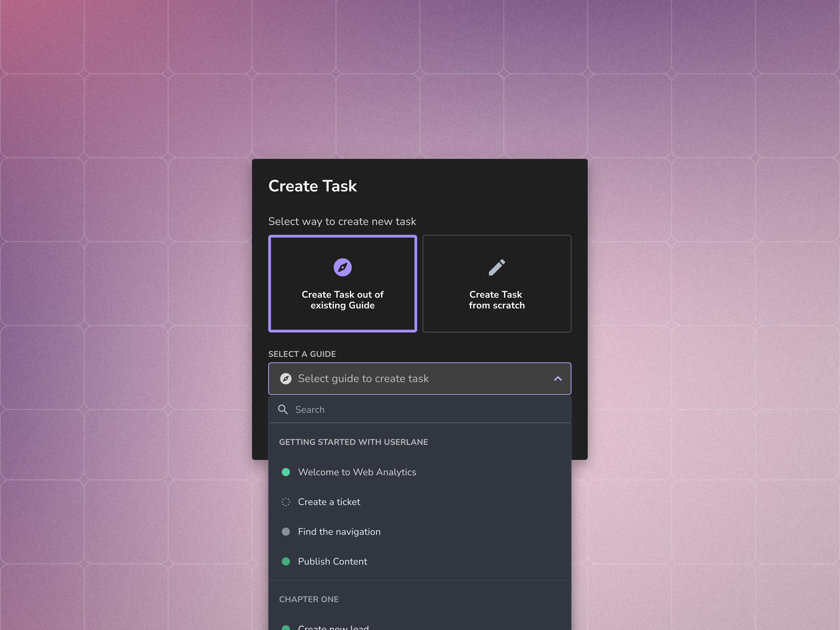The image size is (840, 630).
Task: Click green status dot beside Publish Content
Action: [x=286, y=561]
